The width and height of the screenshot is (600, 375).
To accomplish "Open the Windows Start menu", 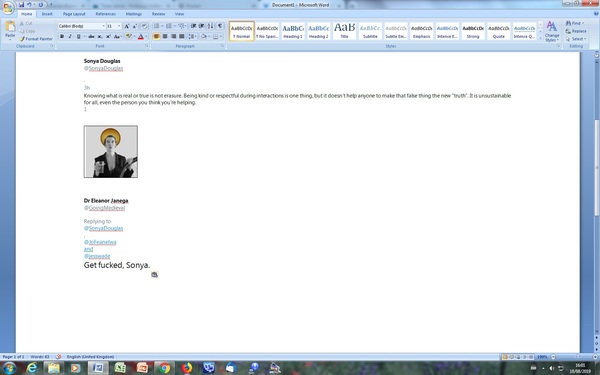I will [9, 368].
